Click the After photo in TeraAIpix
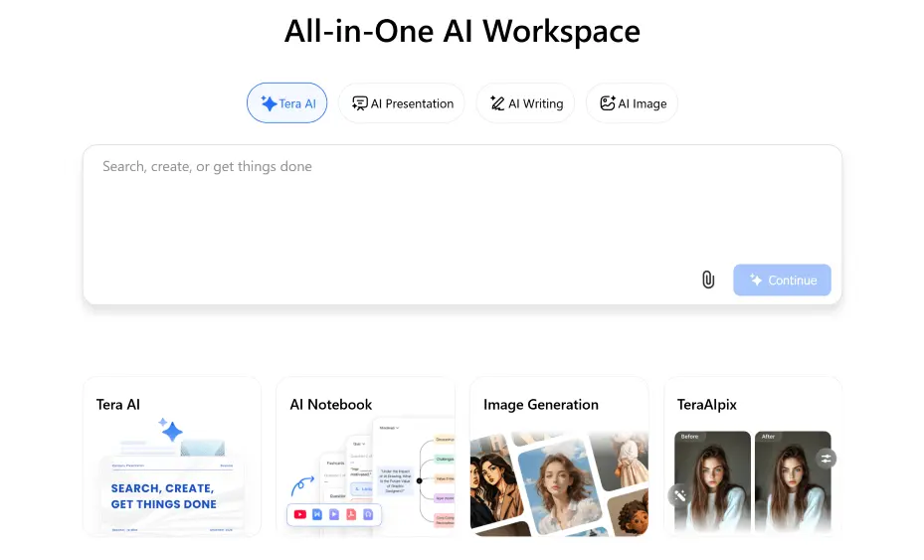Viewport: 924px width, 560px height. tap(793, 481)
